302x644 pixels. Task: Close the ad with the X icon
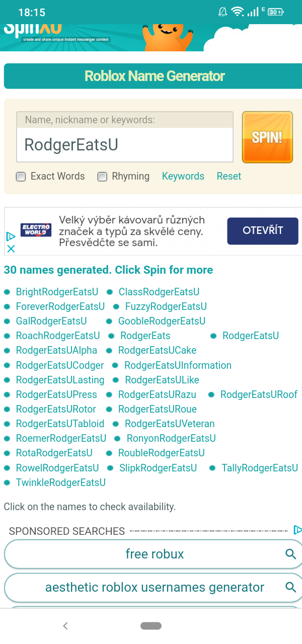pos(11,249)
